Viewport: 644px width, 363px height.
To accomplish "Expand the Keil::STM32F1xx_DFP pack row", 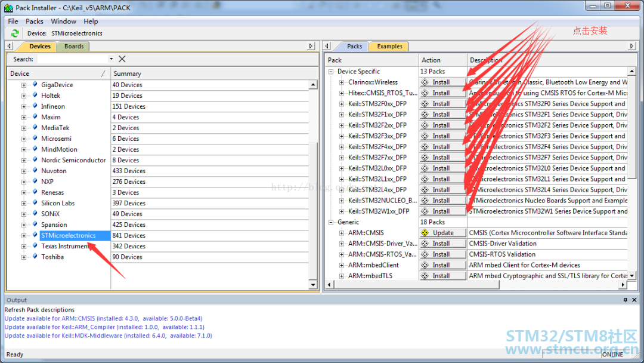I will click(x=342, y=115).
